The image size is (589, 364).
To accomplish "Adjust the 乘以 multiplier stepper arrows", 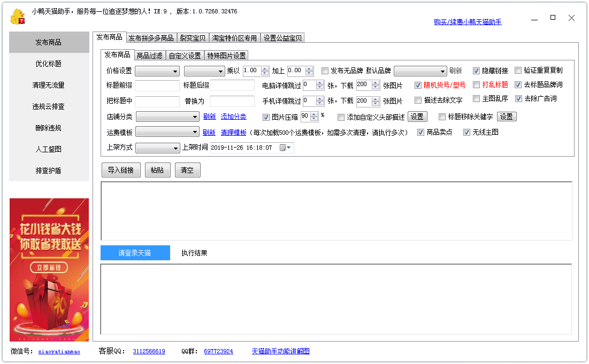I will pos(265,71).
